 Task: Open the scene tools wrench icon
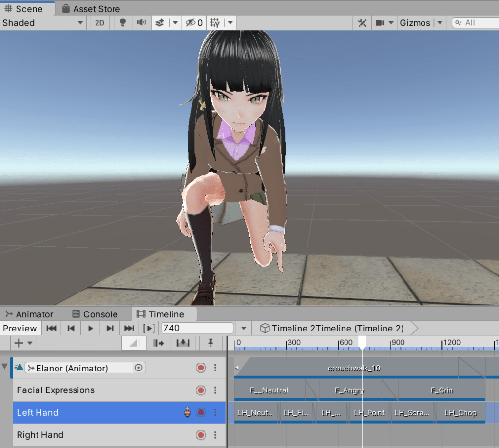point(362,23)
